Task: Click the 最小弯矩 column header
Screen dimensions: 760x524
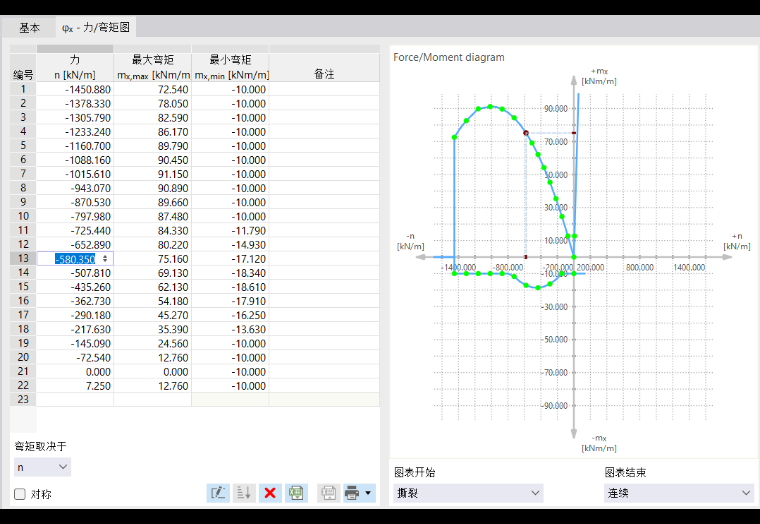Action: pos(231,67)
